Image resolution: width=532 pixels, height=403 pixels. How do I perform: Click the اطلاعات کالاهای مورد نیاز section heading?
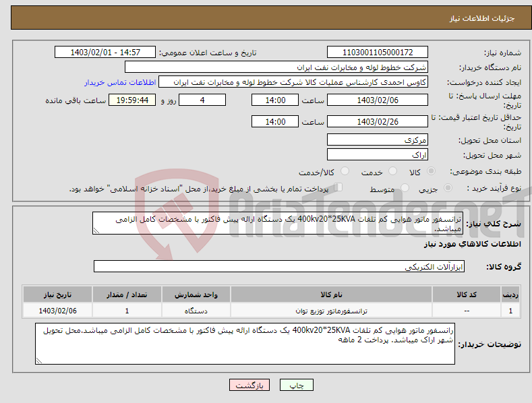tap(472, 244)
